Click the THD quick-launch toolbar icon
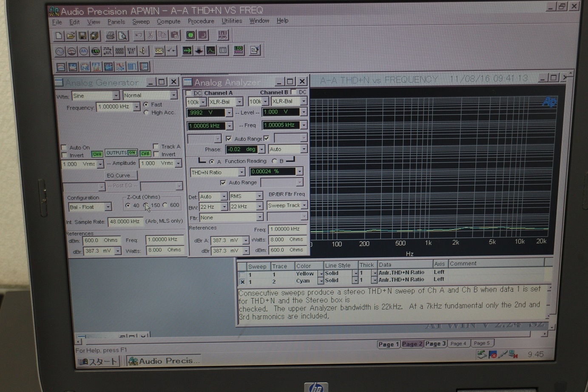This screenshot has width=588, height=392. pyautogui.click(x=73, y=67)
